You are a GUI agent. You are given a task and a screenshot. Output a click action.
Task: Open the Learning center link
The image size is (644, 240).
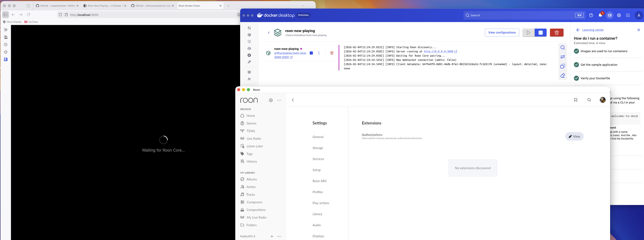click(593, 30)
